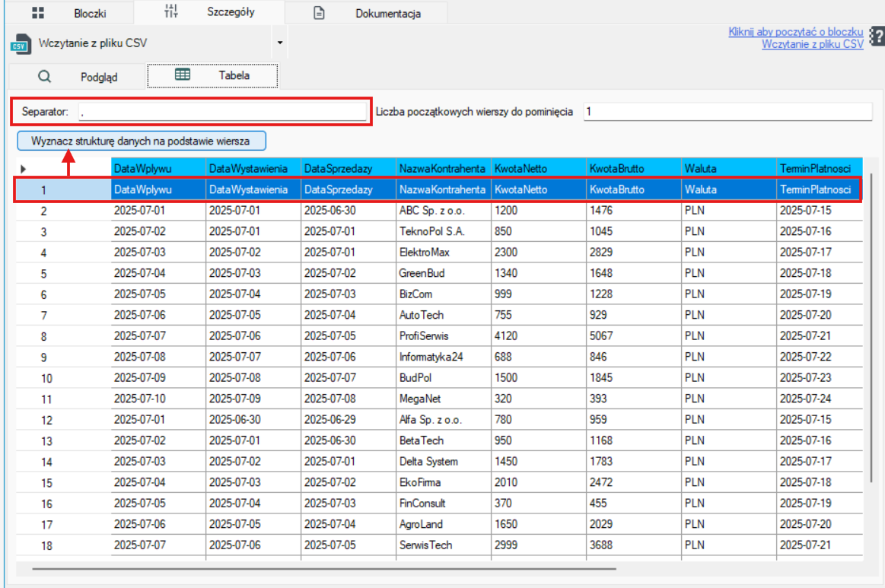Screen dimensions: 885x588
Task: Click the magnifier icon beside Podgląd
Action: point(45,77)
